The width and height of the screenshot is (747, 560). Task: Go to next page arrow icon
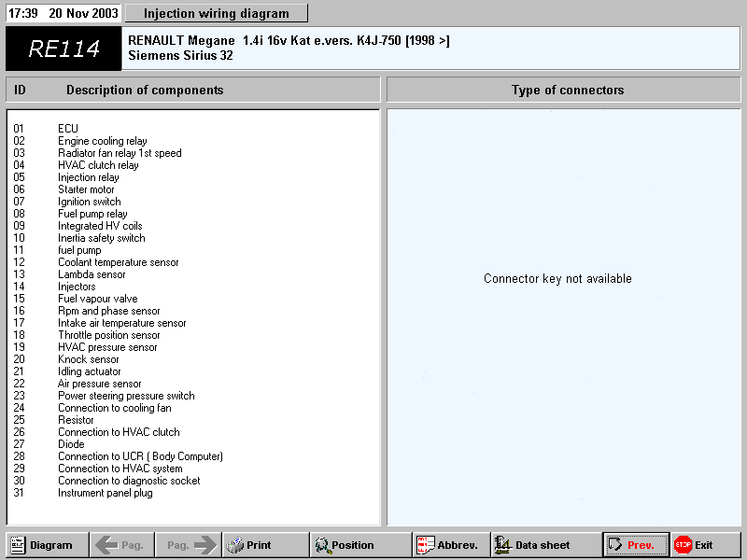[205, 545]
